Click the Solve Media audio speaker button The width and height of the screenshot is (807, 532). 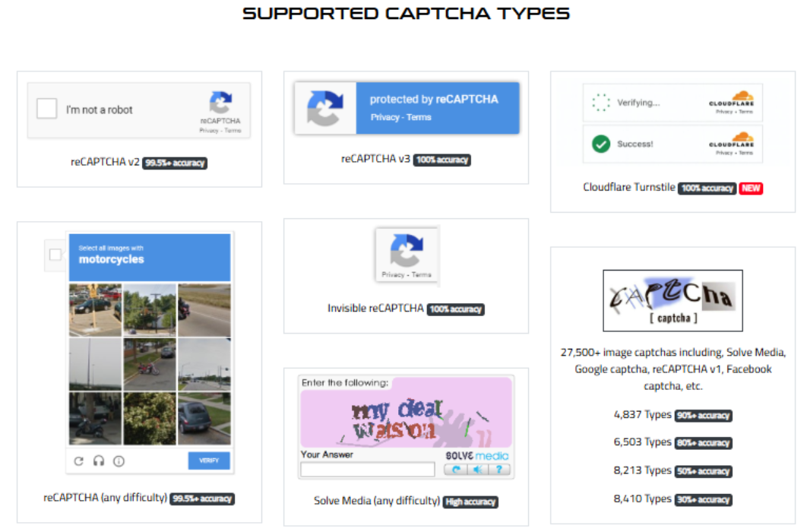[x=476, y=470]
